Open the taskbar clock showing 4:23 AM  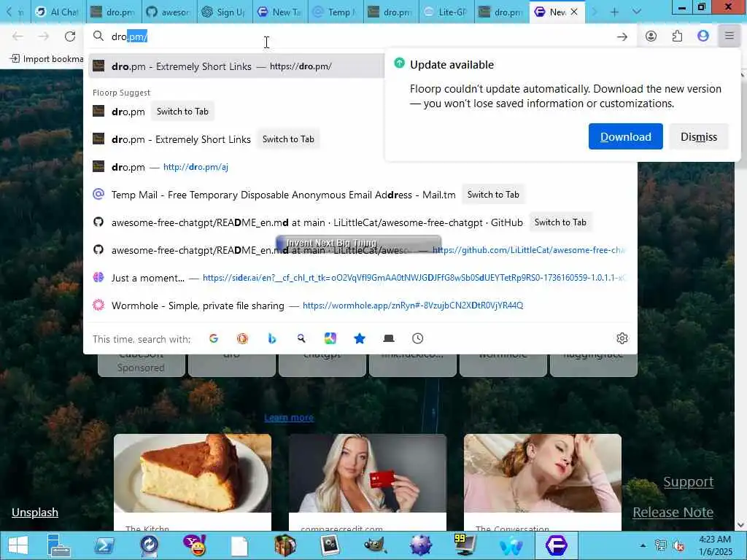715,545
